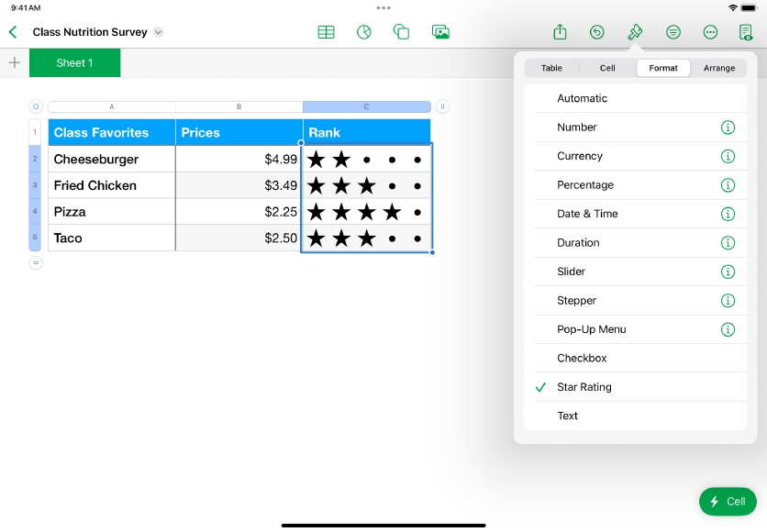Tap the share icon in toolbar
Viewport: 767px width, 532px height.
560,32
